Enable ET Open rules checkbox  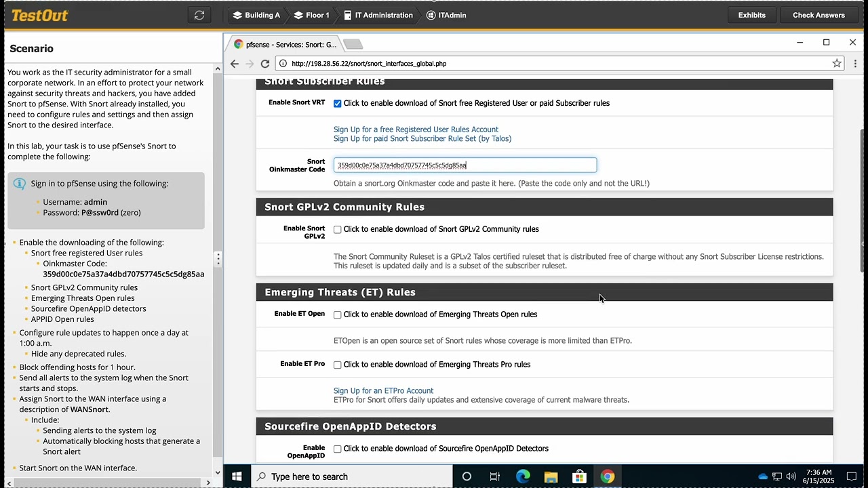coord(337,315)
